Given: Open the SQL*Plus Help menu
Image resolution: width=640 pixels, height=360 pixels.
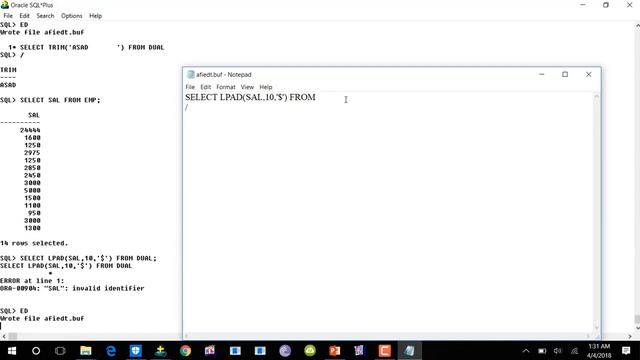Looking at the screenshot, I should point(96,16).
